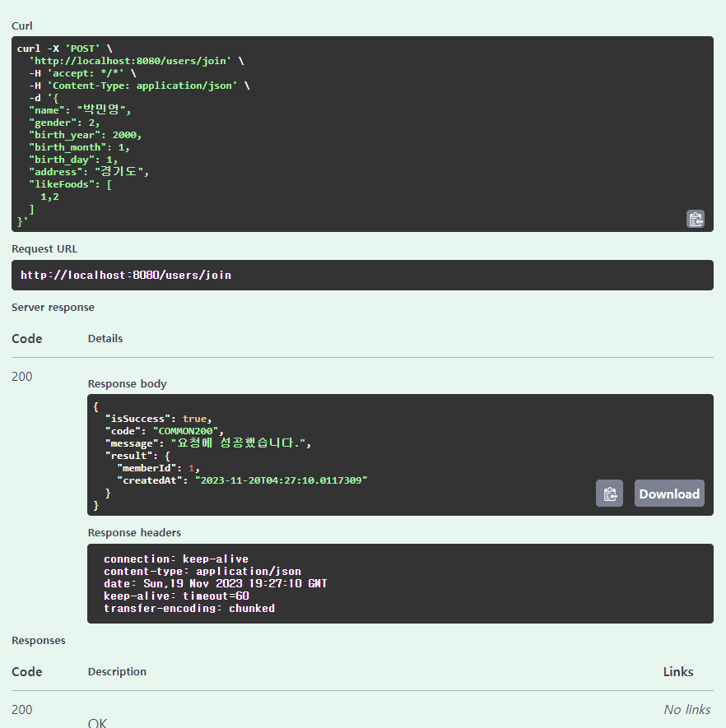The height and width of the screenshot is (728, 726).
Task: Click the server response code 200
Action: [22, 377]
